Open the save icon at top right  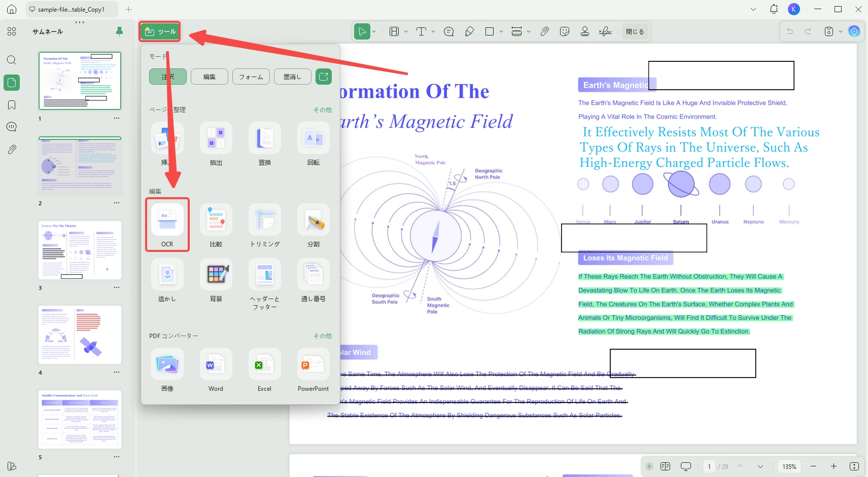(x=829, y=31)
